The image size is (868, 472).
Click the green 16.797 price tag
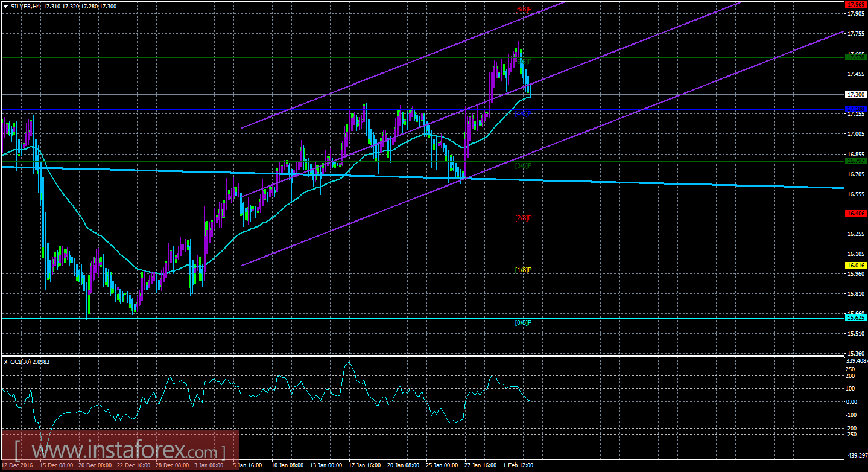(855, 161)
